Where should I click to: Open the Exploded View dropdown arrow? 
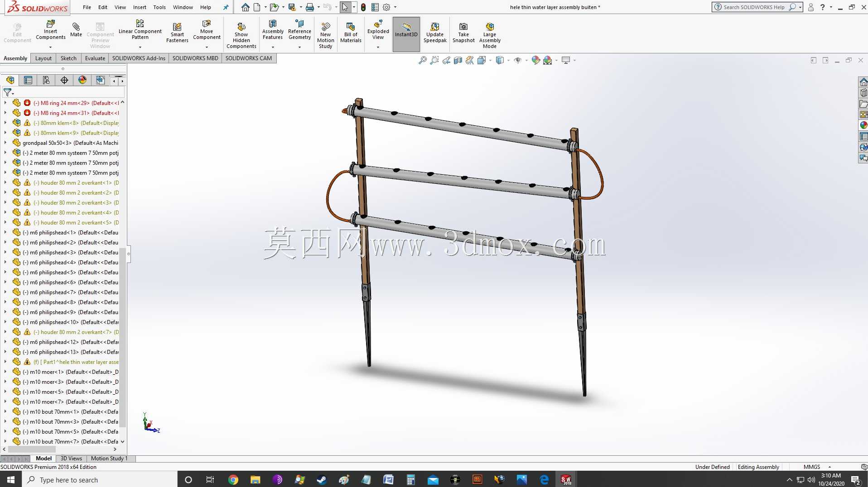pos(378,47)
